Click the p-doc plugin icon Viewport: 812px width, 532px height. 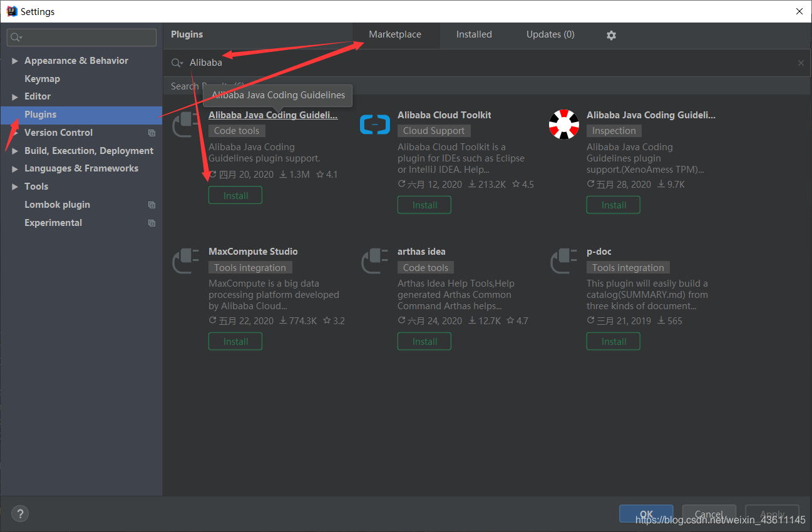(x=564, y=261)
